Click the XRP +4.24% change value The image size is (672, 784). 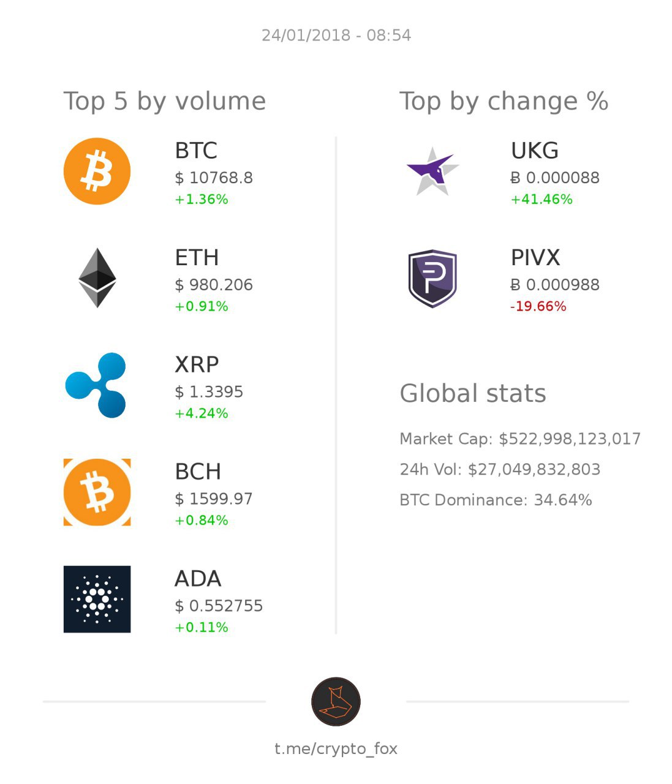(202, 413)
